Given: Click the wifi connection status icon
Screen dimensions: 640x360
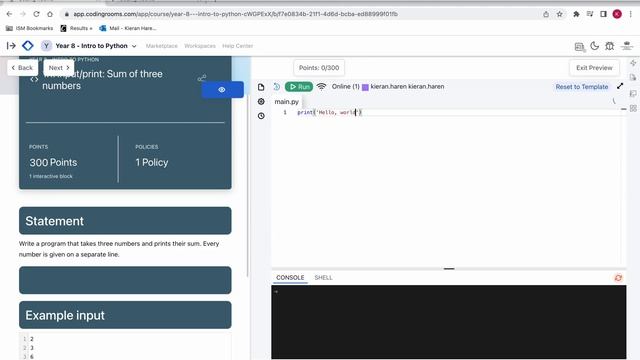Looking at the screenshot, I should (x=322, y=87).
